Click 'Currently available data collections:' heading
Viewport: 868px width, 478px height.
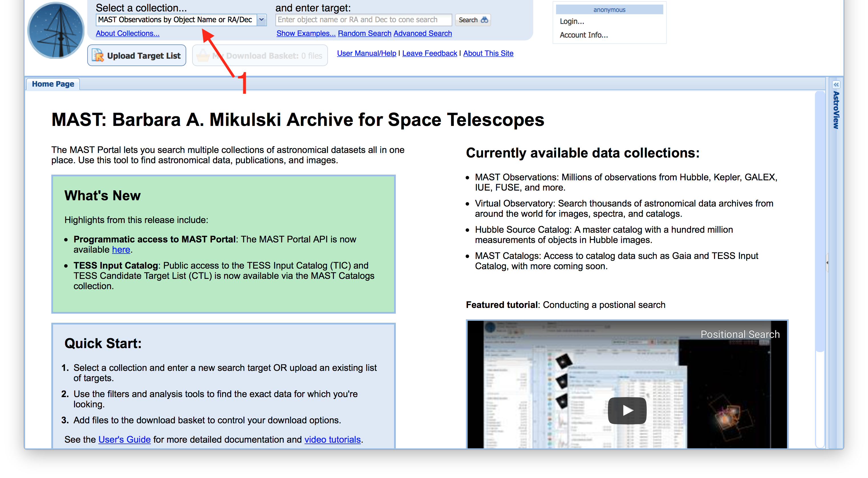tap(583, 153)
